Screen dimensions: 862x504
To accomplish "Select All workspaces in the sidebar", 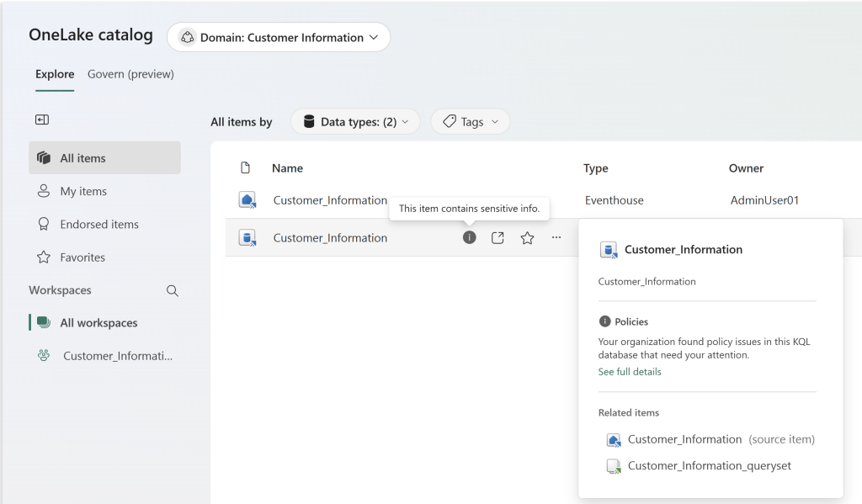I will (104, 322).
